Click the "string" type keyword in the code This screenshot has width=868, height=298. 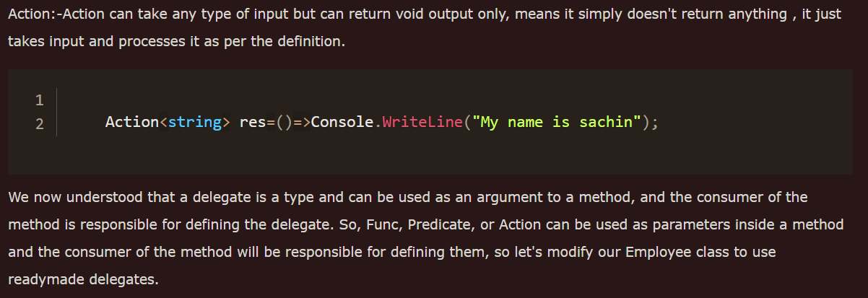click(x=194, y=122)
